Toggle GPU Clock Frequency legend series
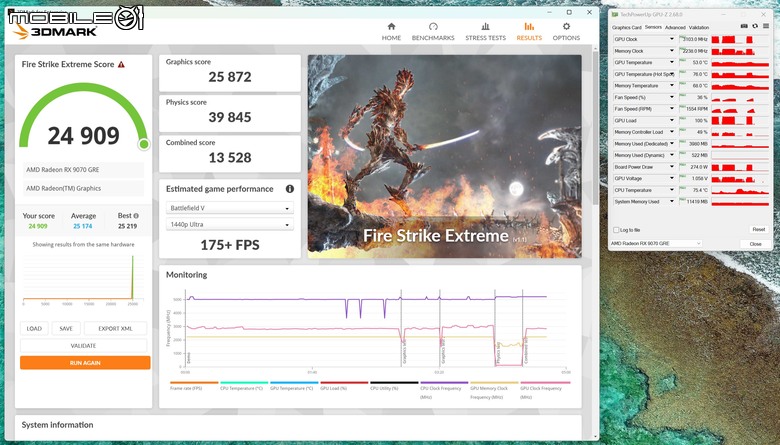Image resolution: width=780 pixels, height=445 pixels. tap(544, 390)
